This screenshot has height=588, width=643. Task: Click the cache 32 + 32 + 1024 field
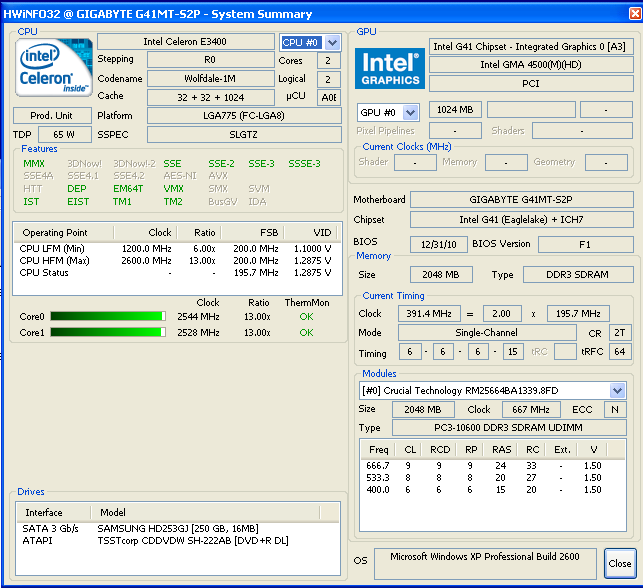(x=210, y=98)
